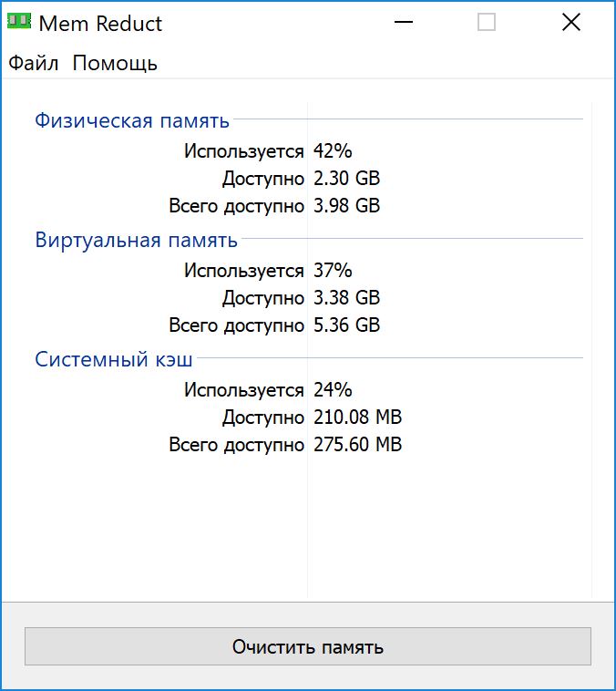Click virtual memory available 3.38 GB value

click(346, 298)
